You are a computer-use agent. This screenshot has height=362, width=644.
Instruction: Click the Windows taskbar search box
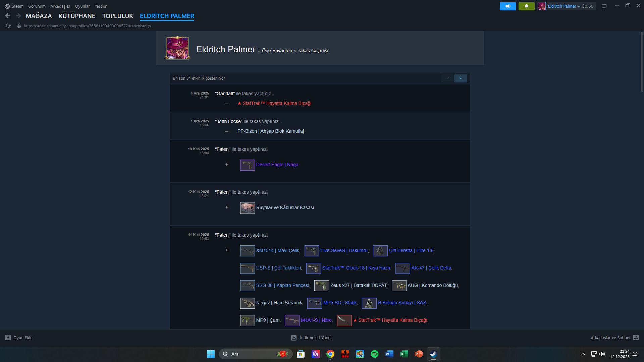[x=256, y=354]
